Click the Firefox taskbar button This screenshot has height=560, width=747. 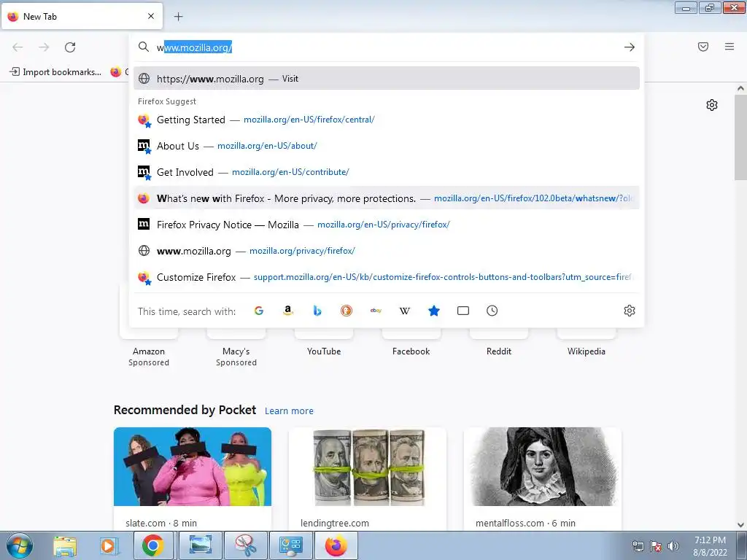click(x=336, y=545)
